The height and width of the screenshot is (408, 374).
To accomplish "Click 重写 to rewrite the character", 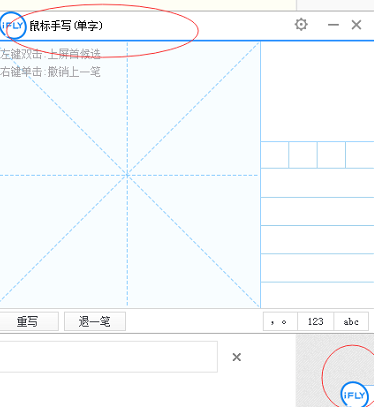I will point(28,321).
